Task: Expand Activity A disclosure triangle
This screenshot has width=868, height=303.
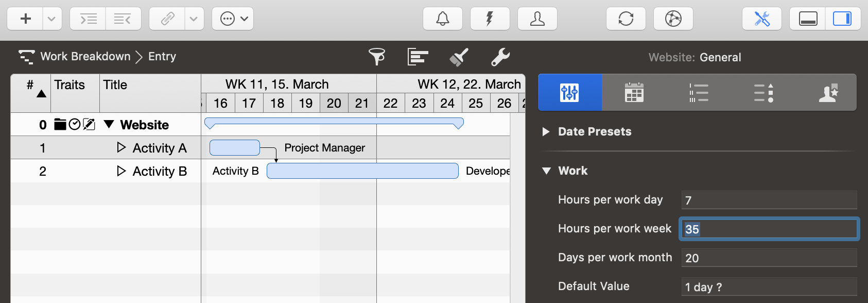Action: [121, 148]
